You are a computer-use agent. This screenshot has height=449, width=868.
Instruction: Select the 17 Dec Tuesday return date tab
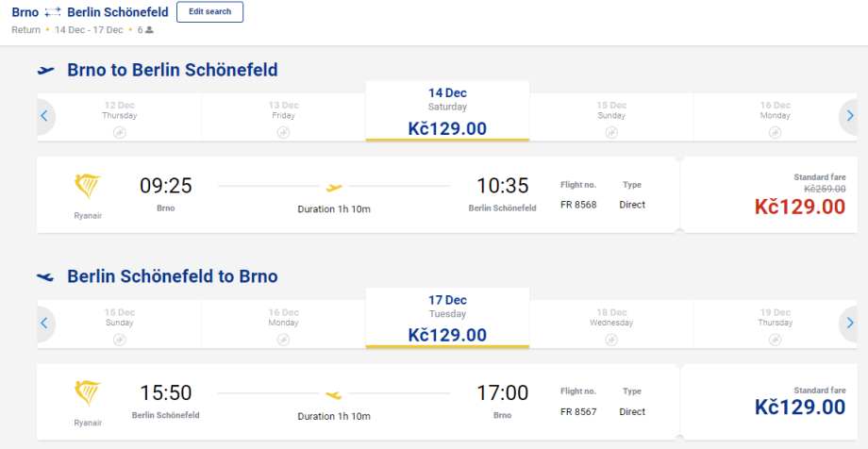447,318
